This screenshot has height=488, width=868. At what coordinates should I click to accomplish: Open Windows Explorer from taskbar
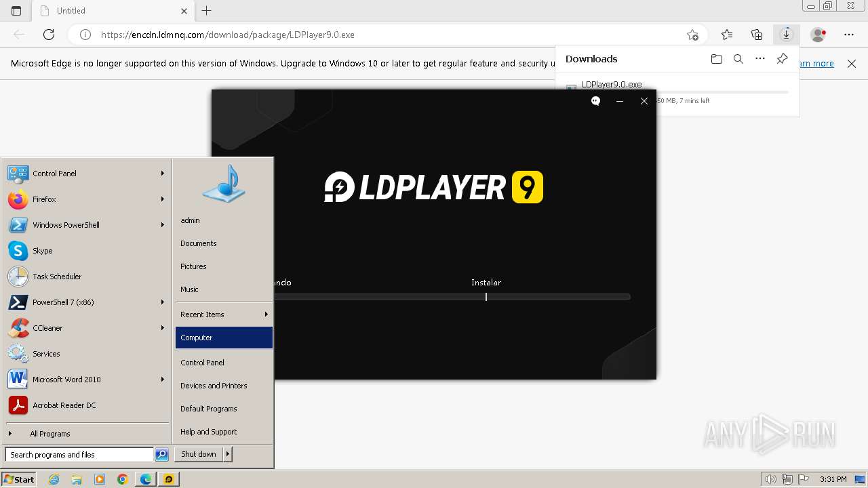pyautogui.click(x=77, y=479)
